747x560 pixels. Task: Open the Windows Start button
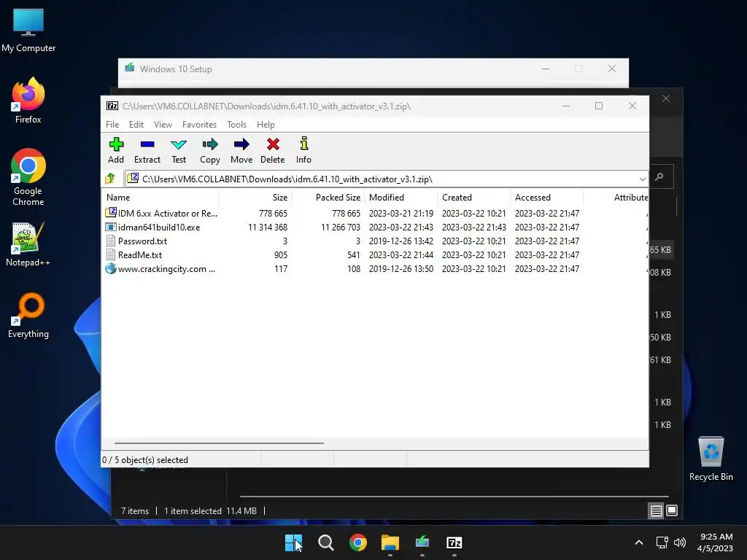click(293, 542)
